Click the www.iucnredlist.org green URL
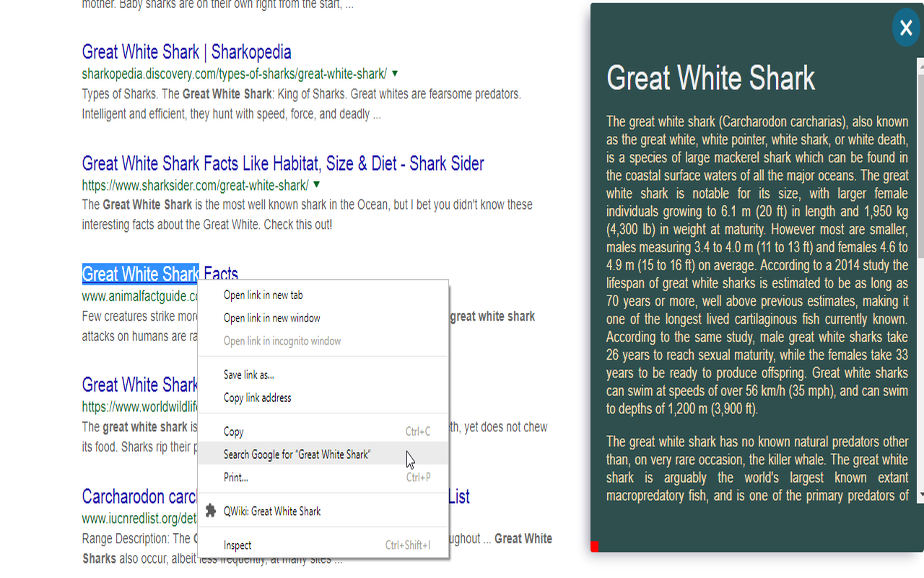Image resolution: width=924 pixels, height=578 pixels. pyautogui.click(x=139, y=519)
